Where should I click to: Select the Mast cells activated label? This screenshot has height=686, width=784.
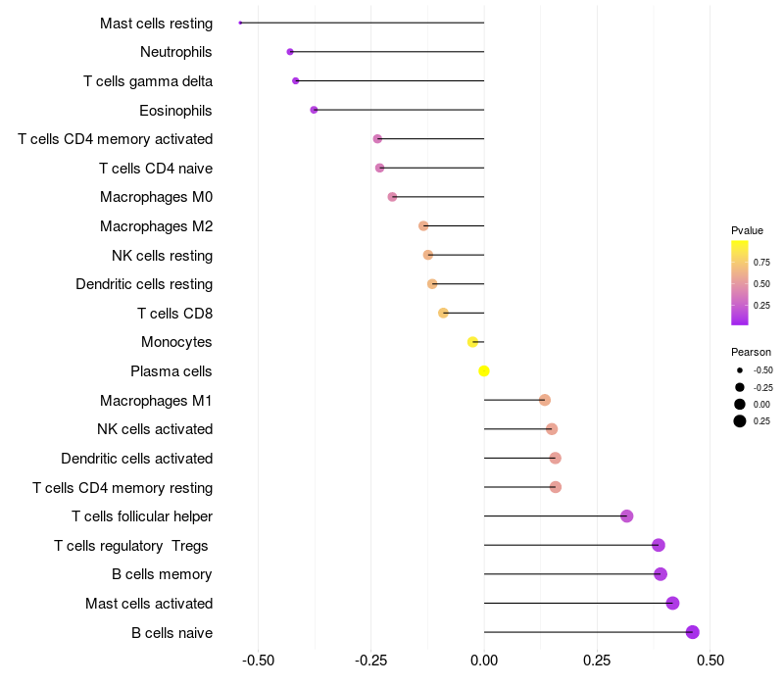pos(149,604)
